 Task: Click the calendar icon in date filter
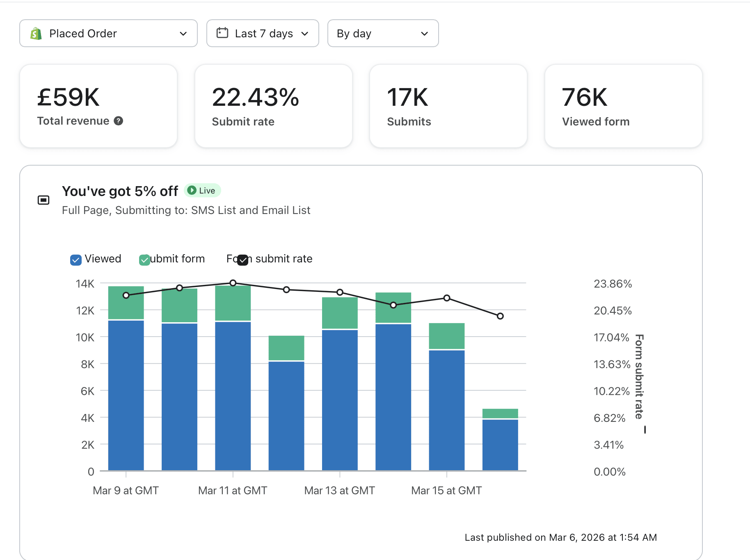222,33
